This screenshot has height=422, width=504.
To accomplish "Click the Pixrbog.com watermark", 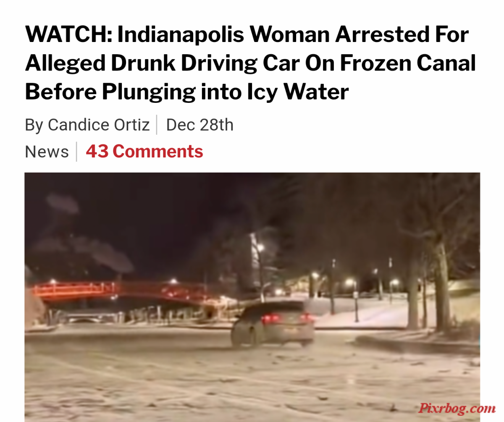I will (x=457, y=408).
